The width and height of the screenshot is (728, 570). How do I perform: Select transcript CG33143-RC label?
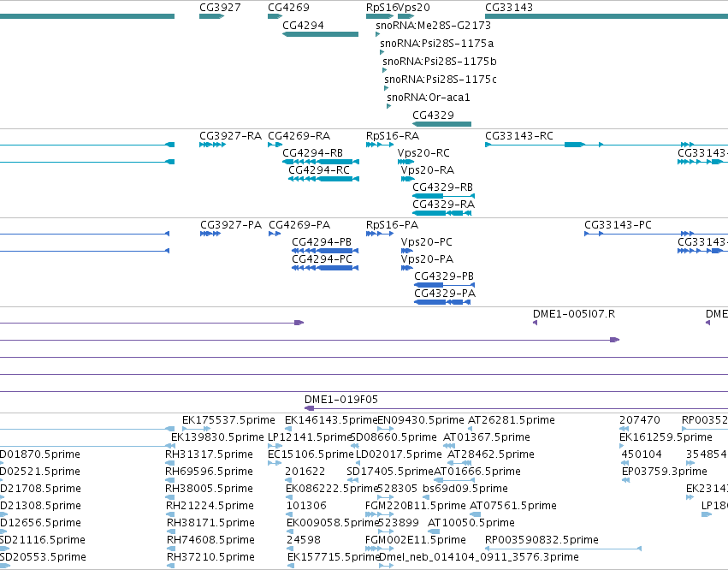519,136
